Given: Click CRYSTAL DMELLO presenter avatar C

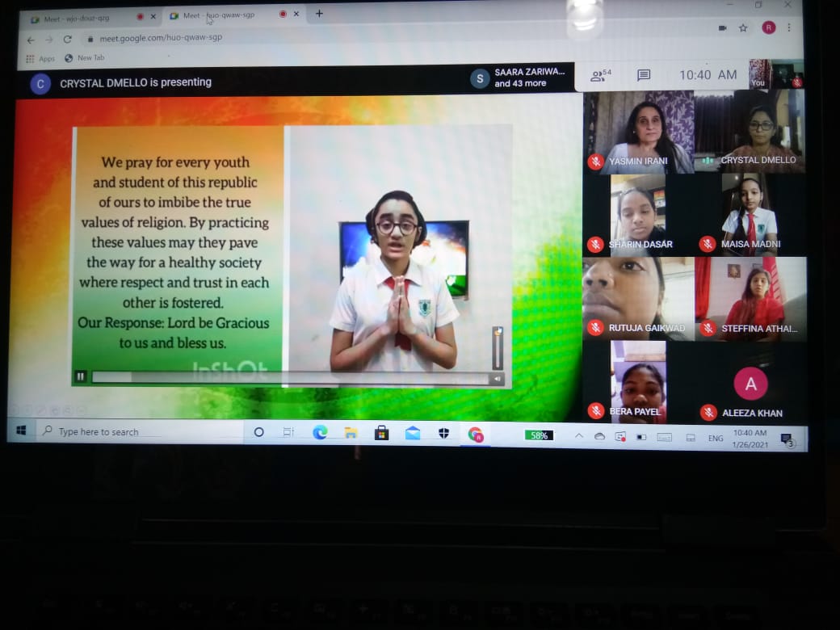Looking at the screenshot, I should (x=40, y=84).
